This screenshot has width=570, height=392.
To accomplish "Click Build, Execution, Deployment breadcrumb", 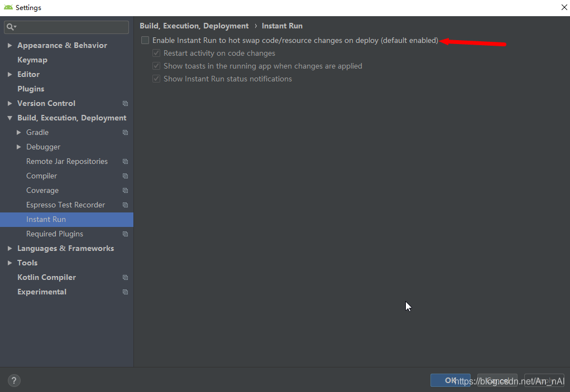I will click(x=194, y=26).
